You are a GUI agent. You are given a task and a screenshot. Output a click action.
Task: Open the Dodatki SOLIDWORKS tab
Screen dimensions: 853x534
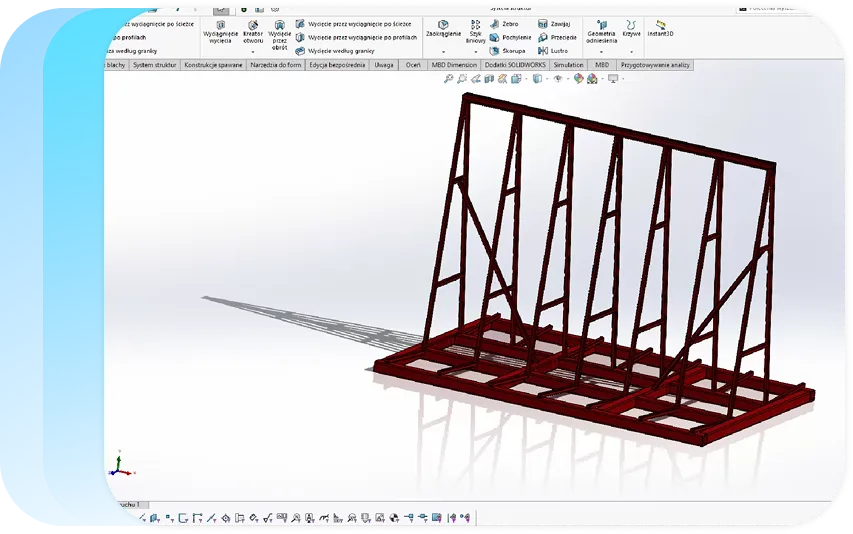point(515,65)
